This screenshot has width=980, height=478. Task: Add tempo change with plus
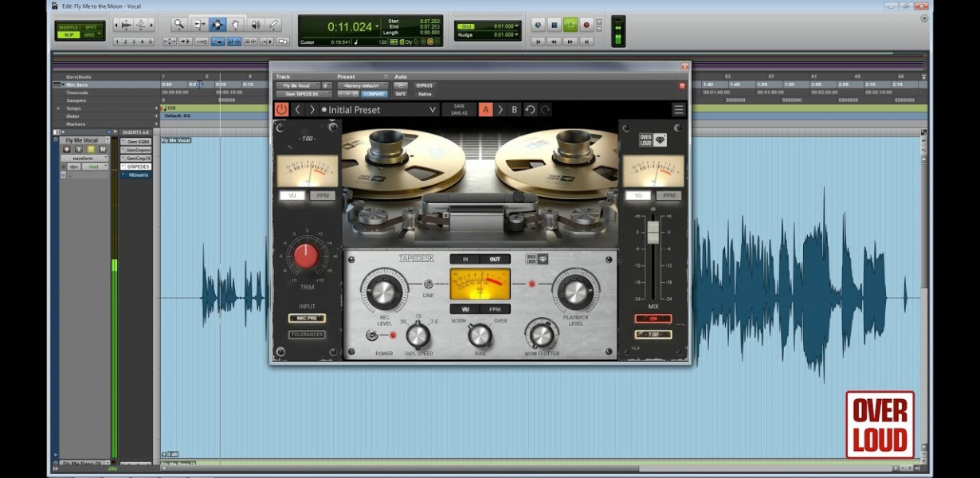tap(156, 108)
